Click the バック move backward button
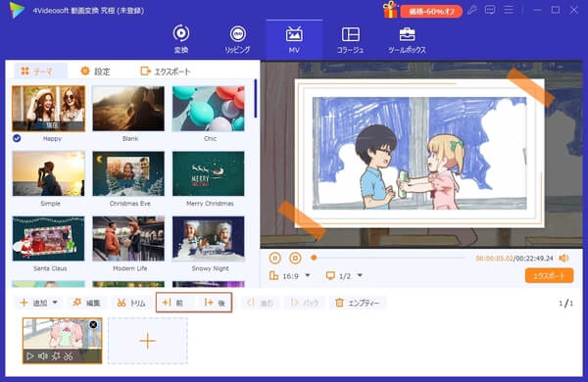This screenshot has height=382, width=588. 305,303
